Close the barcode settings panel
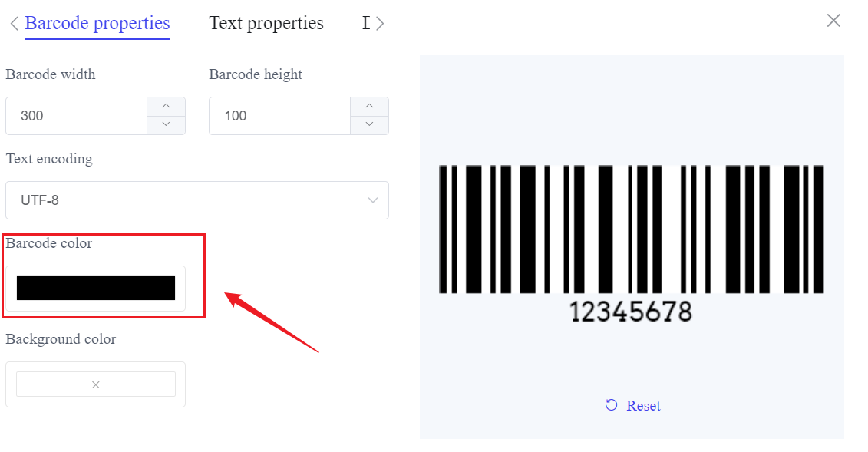This screenshot has height=452, width=868. click(x=833, y=21)
